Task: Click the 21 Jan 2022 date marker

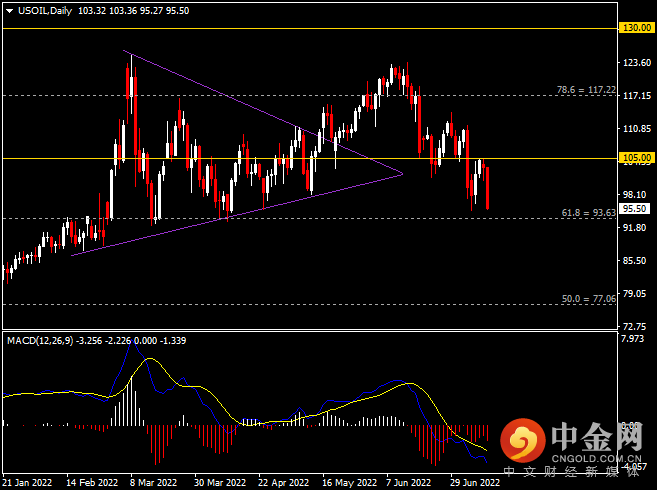Action: 27,482
